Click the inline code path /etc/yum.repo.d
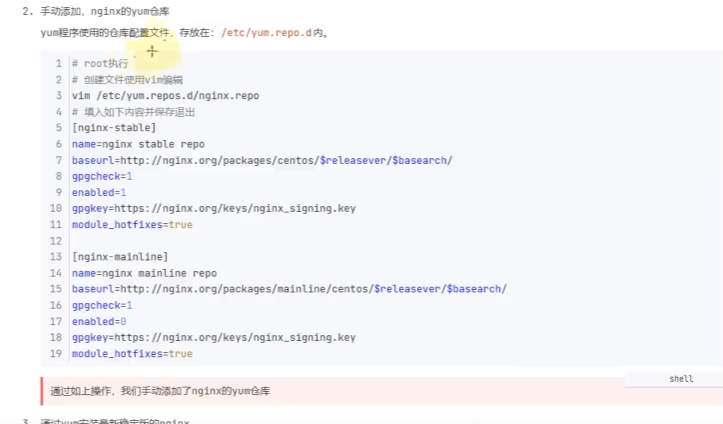This screenshot has width=723, height=424. pos(267,33)
